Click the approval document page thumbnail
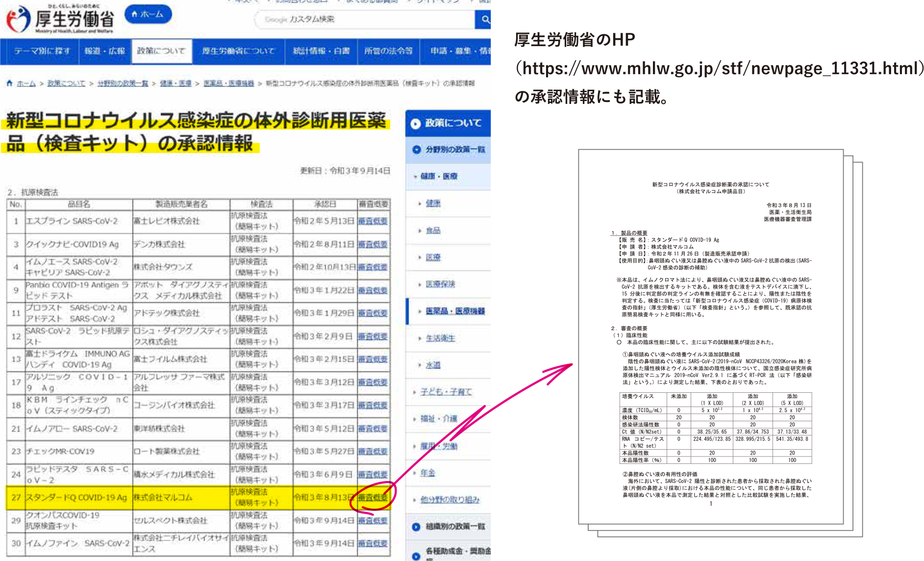Viewport: 924px width, 561px height. (711, 337)
